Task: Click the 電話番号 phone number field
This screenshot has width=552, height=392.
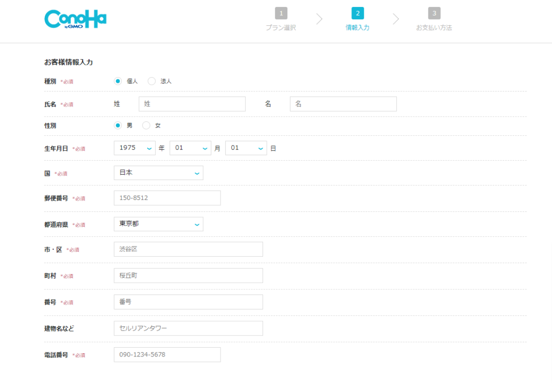Action: point(167,355)
